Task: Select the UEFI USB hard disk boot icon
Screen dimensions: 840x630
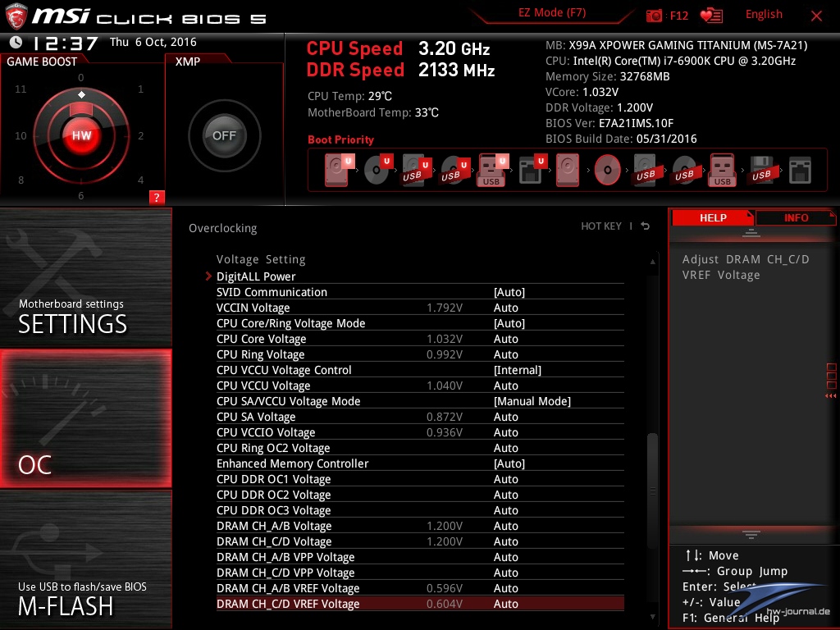Action: 416,171
